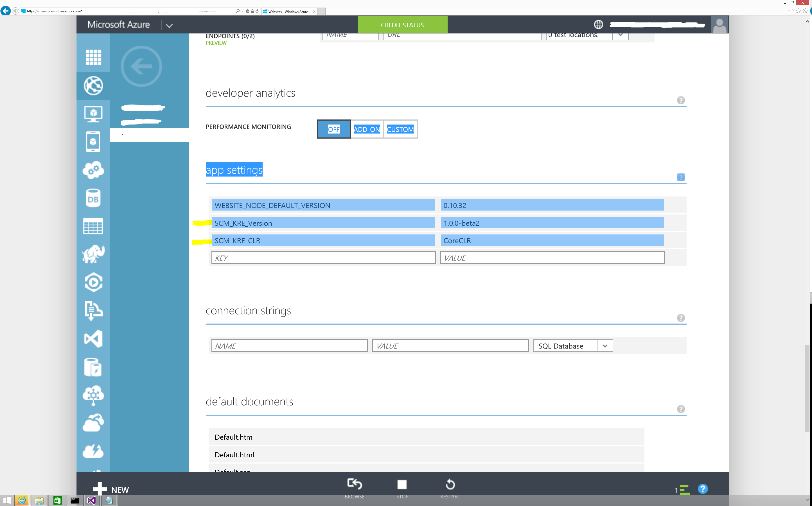Open Virtual Machines monitor icon in sidebar
The image size is (812, 506).
click(x=93, y=114)
